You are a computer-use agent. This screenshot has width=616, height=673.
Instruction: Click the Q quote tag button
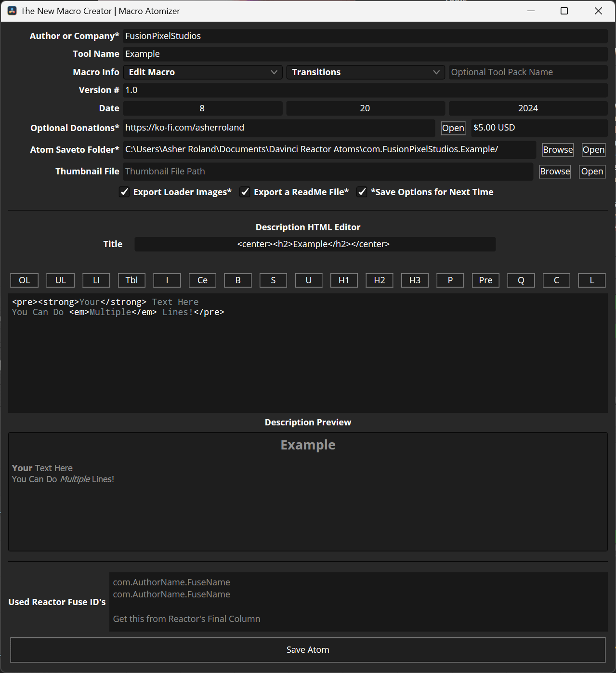[x=521, y=280]
